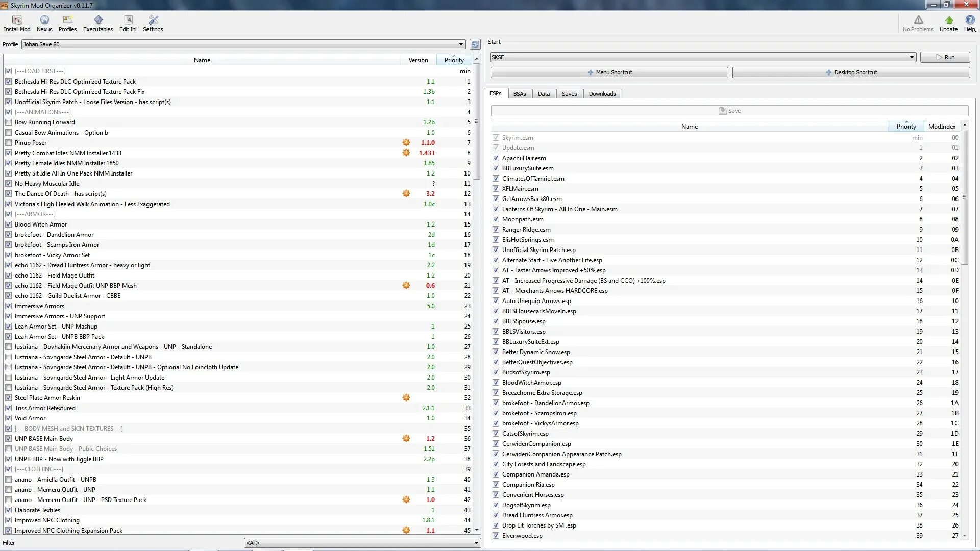Uncheck Unofficial Skyrim Patch loose files mod
The width and height of the screenshot is (980, 551).
point(9,102)
